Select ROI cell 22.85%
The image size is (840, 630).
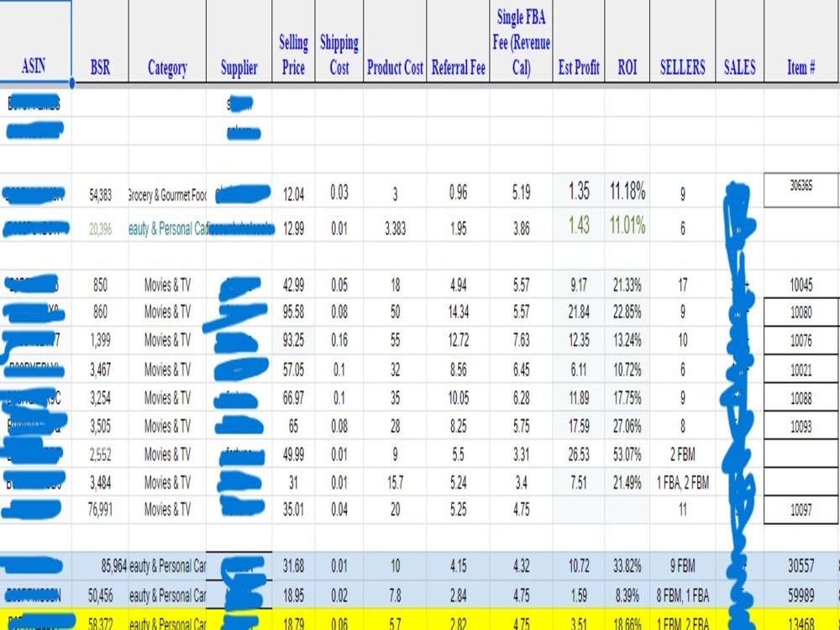click(627, 312)
